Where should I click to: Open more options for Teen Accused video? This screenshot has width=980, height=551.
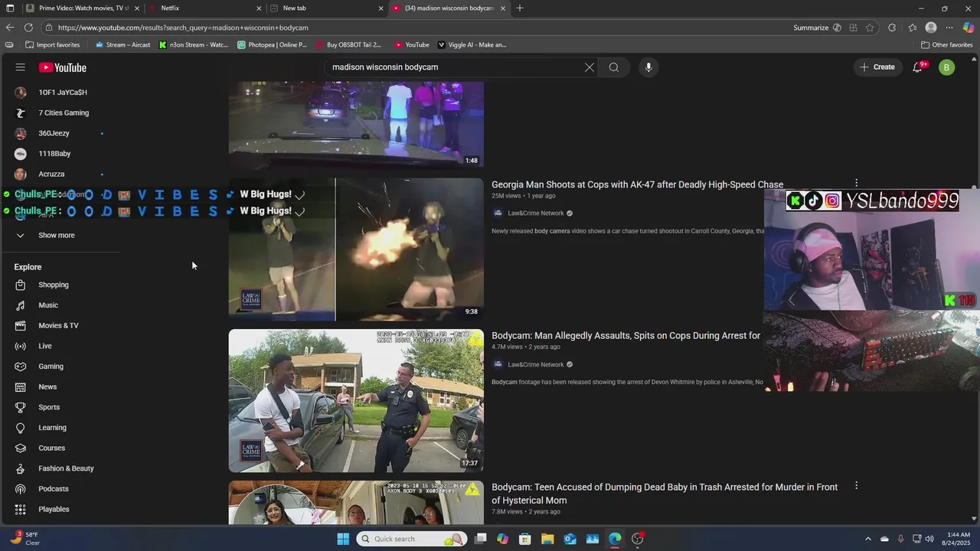point(856,485)
